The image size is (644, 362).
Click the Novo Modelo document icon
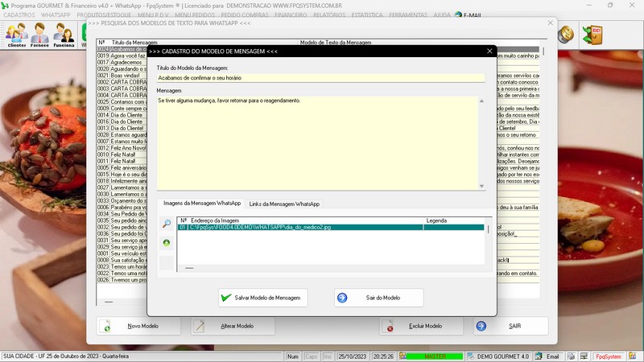tap(105, 326)
